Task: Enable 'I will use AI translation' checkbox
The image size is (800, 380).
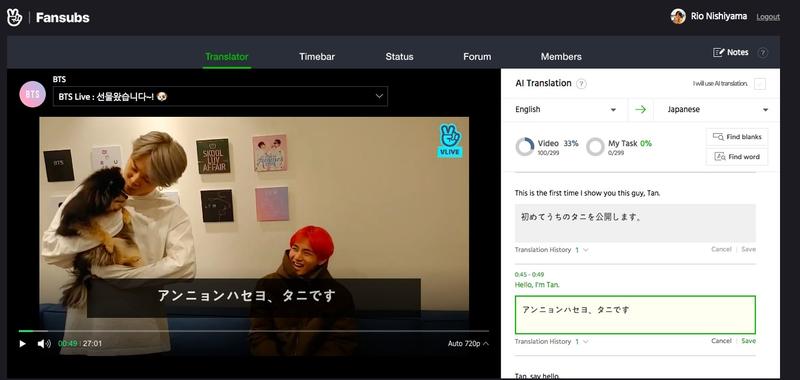Action: point(760,84)
